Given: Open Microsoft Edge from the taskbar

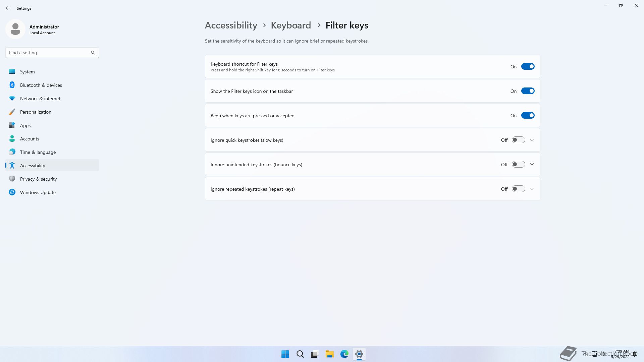Looking at the screenshot, I should tap(344, 354).
